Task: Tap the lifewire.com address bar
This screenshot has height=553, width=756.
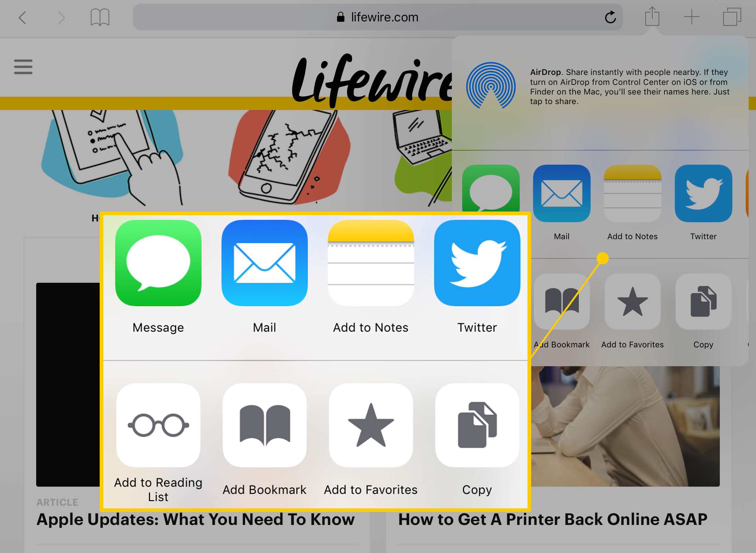Action: pos(377,17)
